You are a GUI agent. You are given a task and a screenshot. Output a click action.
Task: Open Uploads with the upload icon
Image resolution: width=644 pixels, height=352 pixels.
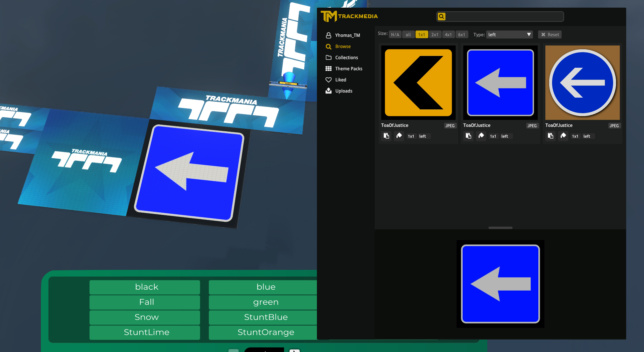329,91
